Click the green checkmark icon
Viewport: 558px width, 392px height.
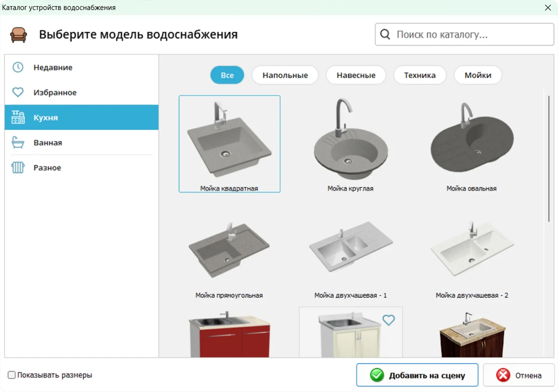coord(377,375)
